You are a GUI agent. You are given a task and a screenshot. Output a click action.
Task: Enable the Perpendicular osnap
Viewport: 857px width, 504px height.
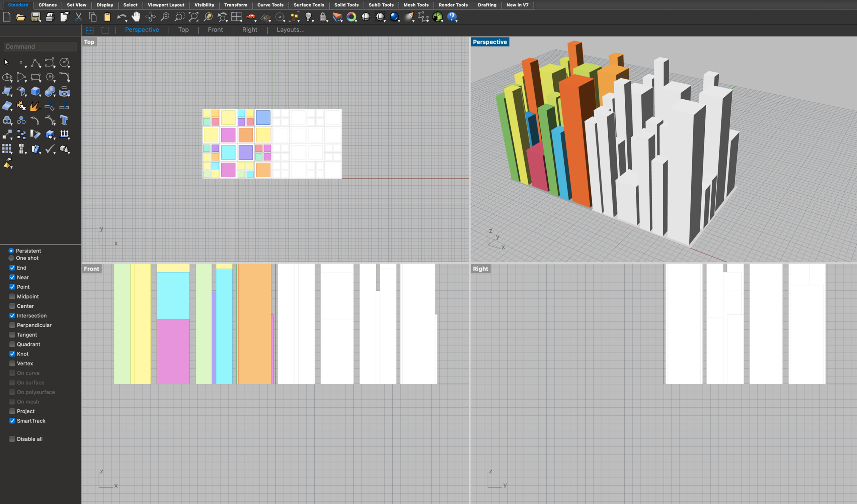pyautogui.click(x=12, y=325)
